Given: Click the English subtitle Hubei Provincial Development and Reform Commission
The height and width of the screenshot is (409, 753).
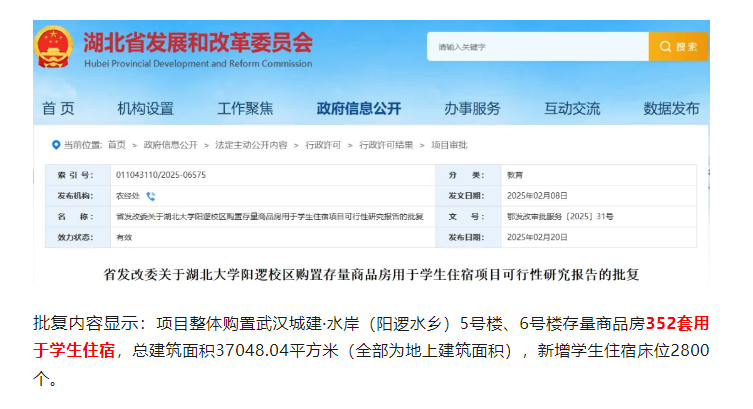Looking at the screenshot, I should (x=198, y=63).
